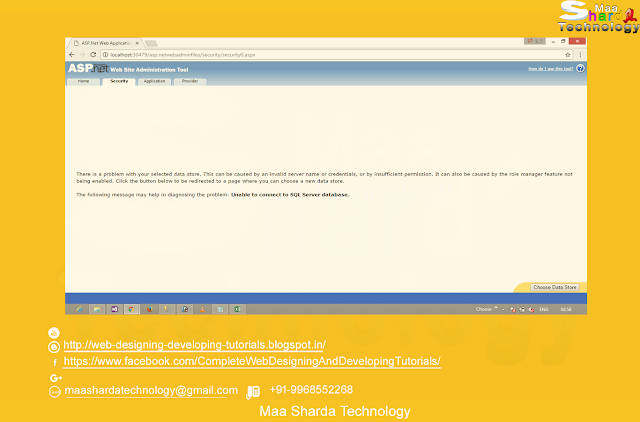Image resolution: width=640 pixels, height=422 pixels.
Task: Open a new browser tab
Action: (151, 43)
